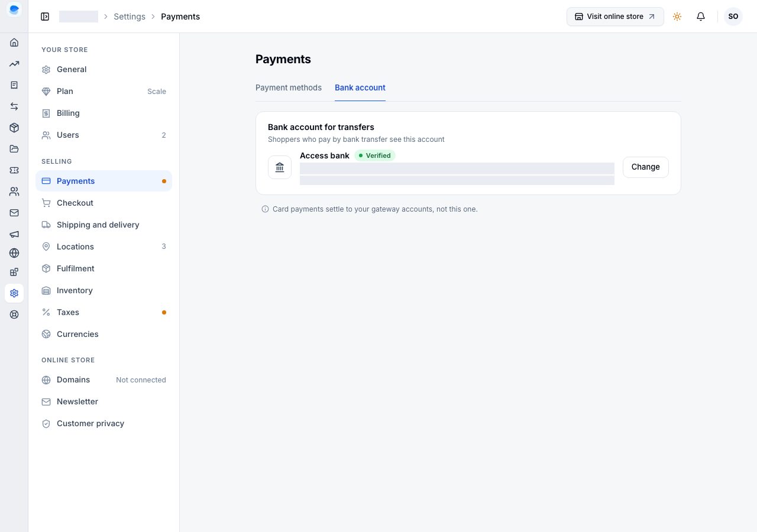Open Checkout settings

[x=104, y=203]
